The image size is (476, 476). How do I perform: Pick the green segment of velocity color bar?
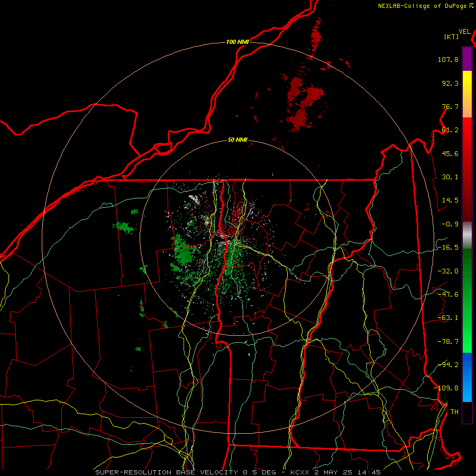(x=467, y=300)
